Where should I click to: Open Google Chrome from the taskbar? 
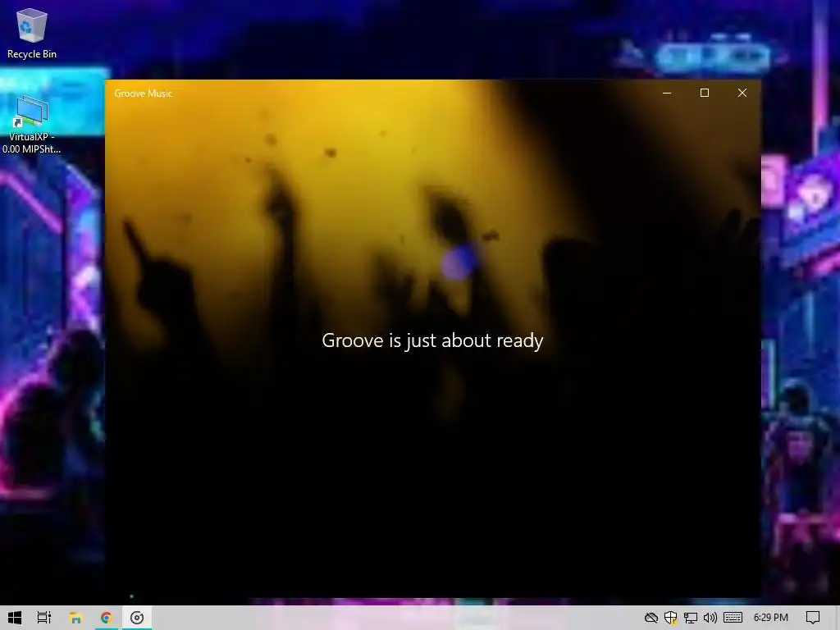[106, 618]
